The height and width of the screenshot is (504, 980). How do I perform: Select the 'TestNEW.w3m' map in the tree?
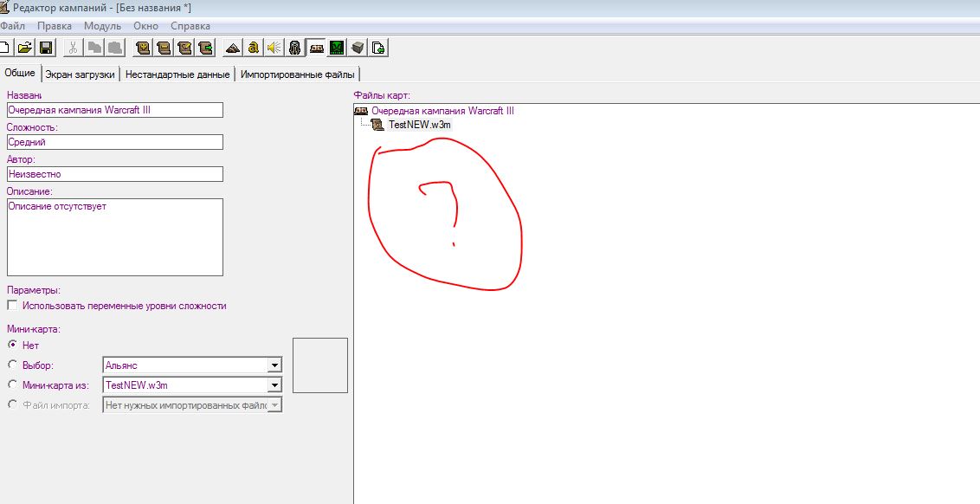(419, 125)
